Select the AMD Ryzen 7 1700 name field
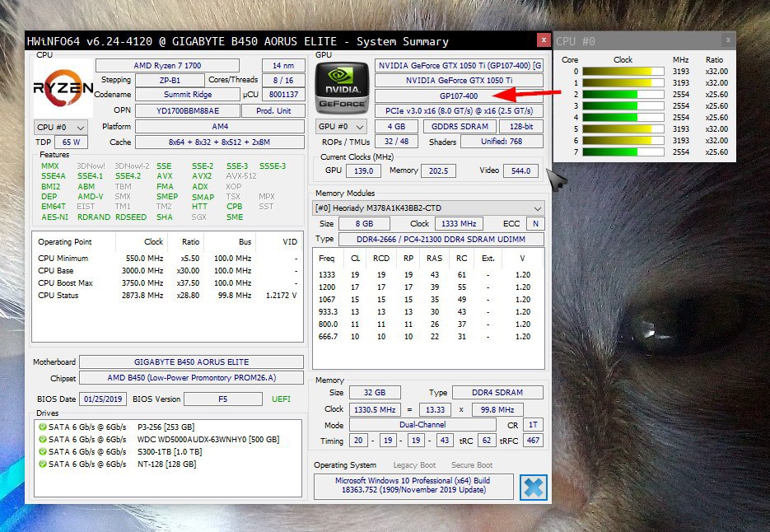The image size is (770, 532). click(x=167, y=65)
